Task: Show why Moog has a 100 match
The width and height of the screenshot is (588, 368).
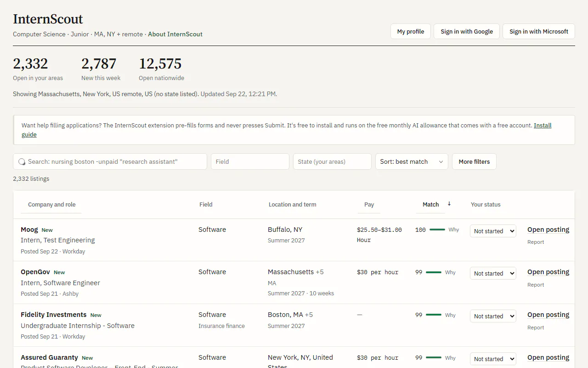Action: pos(454,230)
